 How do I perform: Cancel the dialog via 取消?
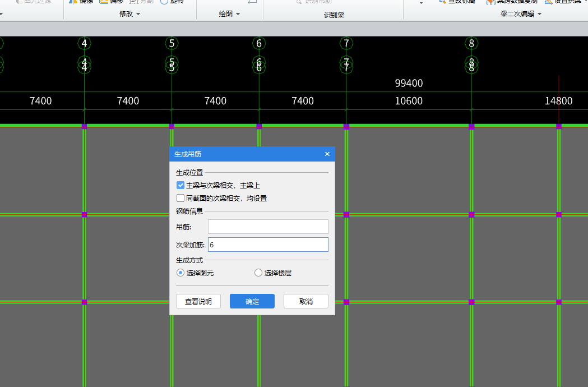click(306, 301)
